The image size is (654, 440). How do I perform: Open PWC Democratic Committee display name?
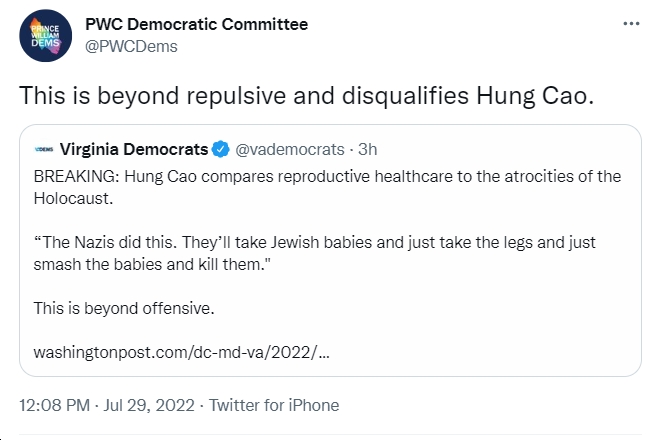coord(196,24)
